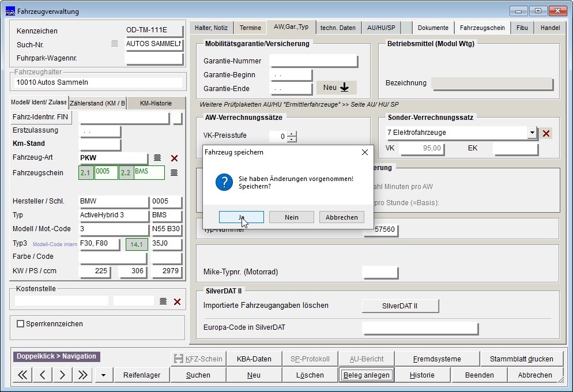Click the Fahrzeugverwaltung app icon in title bar
573x392 pixels.
tap(10, 12)
